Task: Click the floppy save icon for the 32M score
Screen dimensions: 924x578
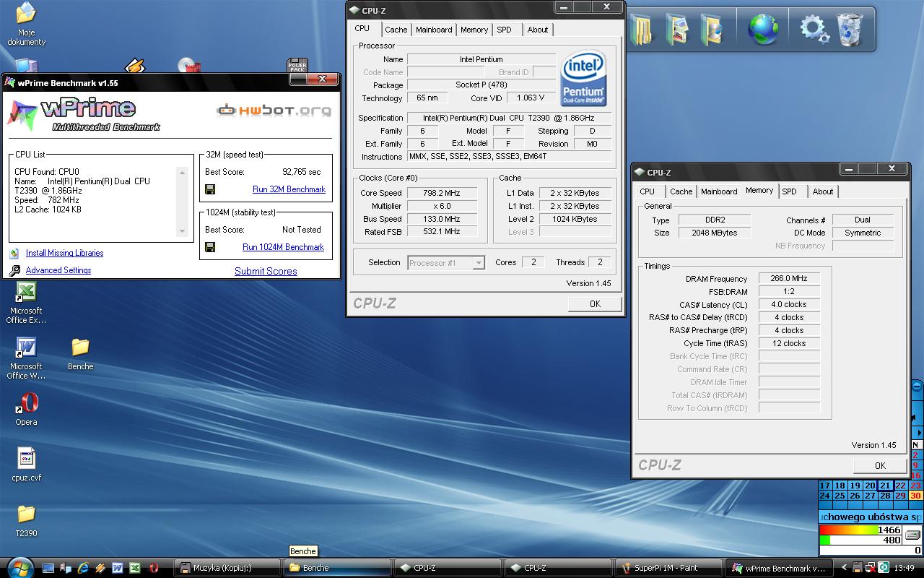Action: point(210,189)
